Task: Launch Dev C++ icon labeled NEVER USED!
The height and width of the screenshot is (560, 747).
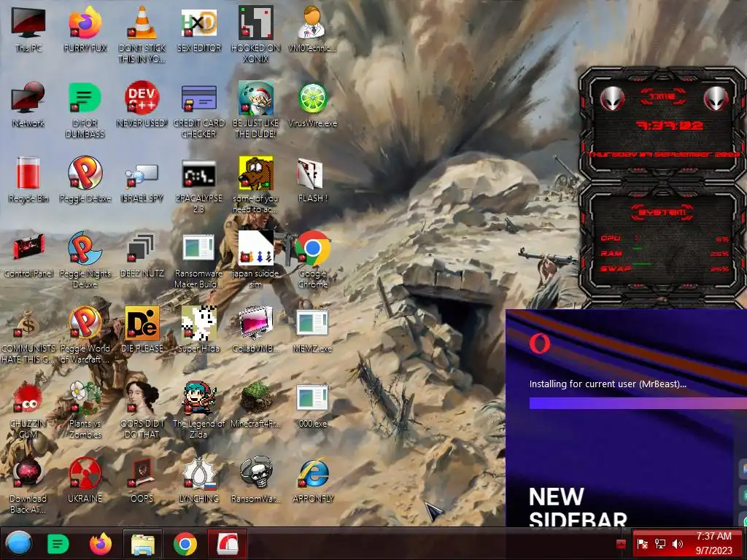Action: 142,105
